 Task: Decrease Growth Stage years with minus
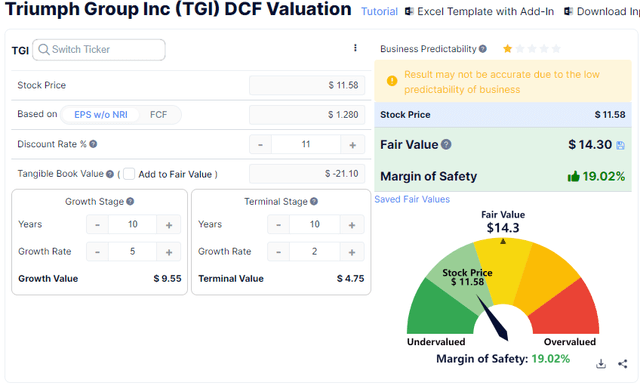pyautogui.click(x=97, y=225)
